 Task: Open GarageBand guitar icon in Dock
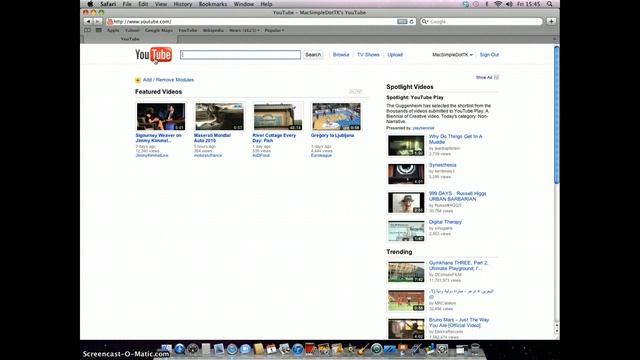click(x=363, y=349)
